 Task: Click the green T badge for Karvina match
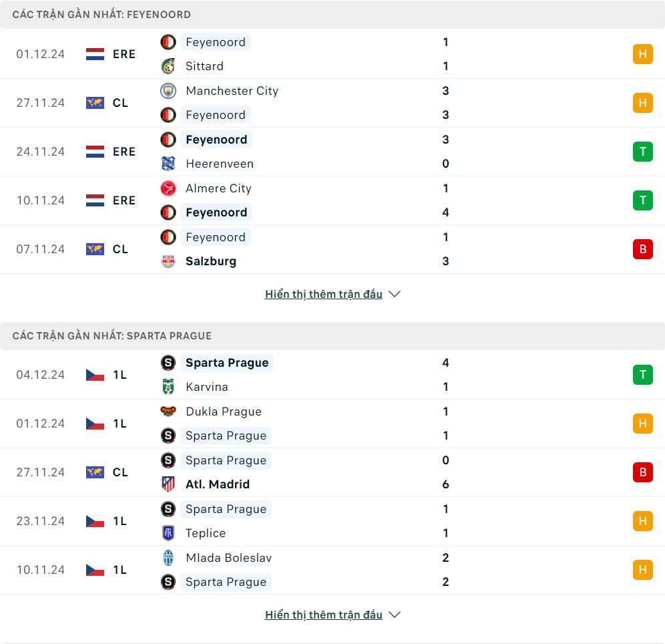pos(642,375)
